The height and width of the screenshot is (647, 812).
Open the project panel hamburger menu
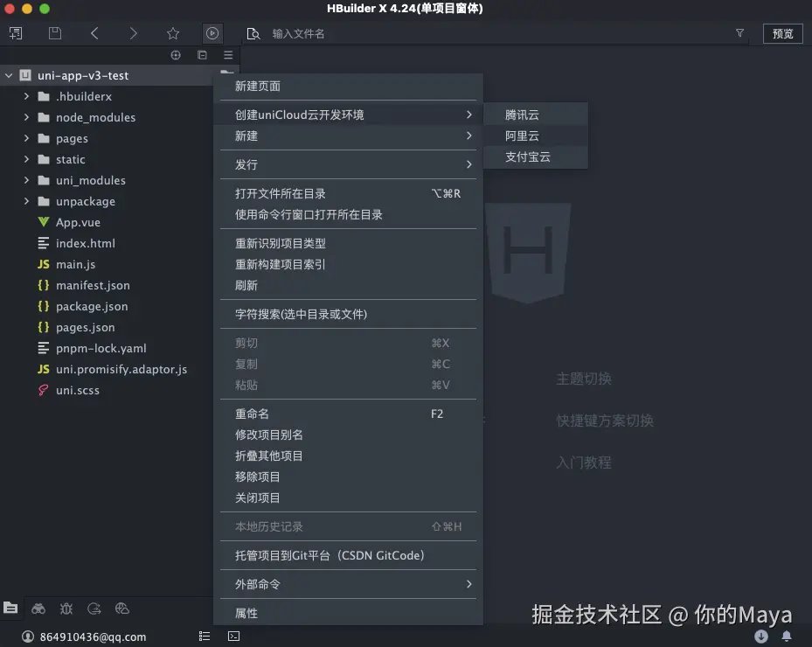pyautogui.click(x=228, y=55)
